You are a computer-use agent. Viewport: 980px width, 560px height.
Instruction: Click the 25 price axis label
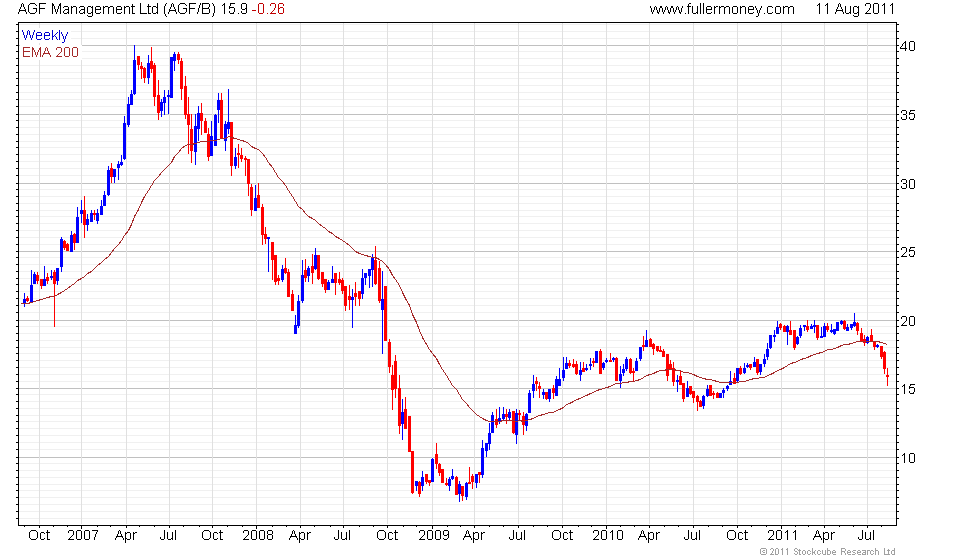[x=908, y=252]
